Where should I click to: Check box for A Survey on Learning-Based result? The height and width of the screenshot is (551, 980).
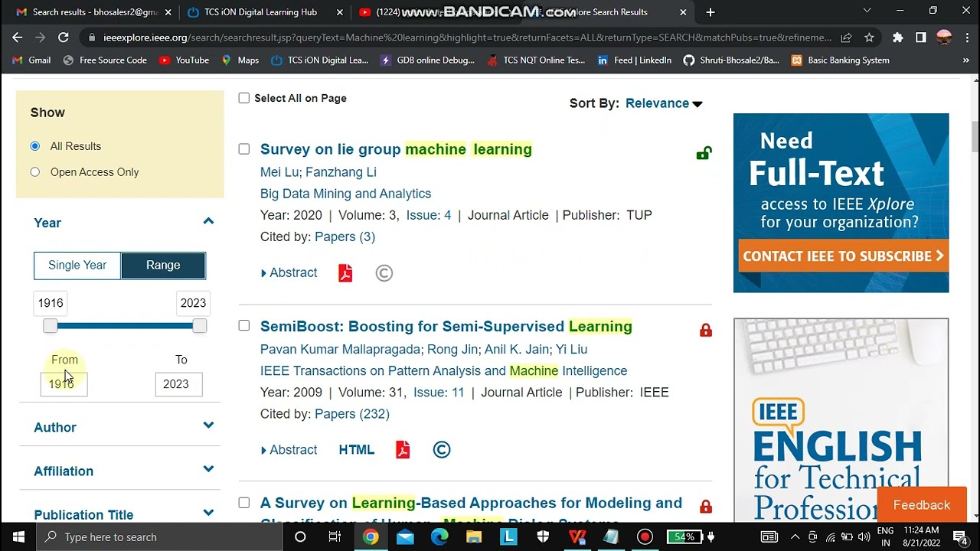[243, 503]
